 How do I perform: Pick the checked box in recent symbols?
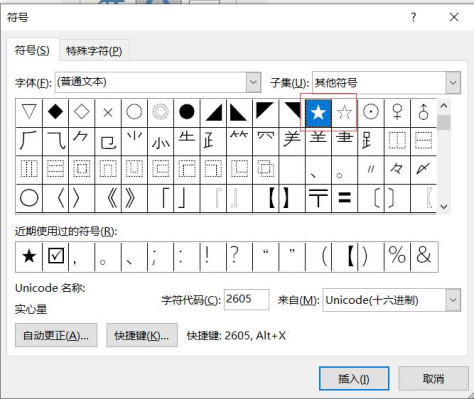[56, 257]
